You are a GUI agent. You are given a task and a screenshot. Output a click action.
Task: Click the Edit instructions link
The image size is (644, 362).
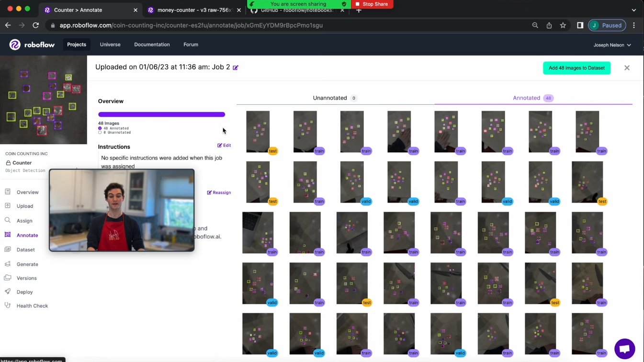click(224, 145)
